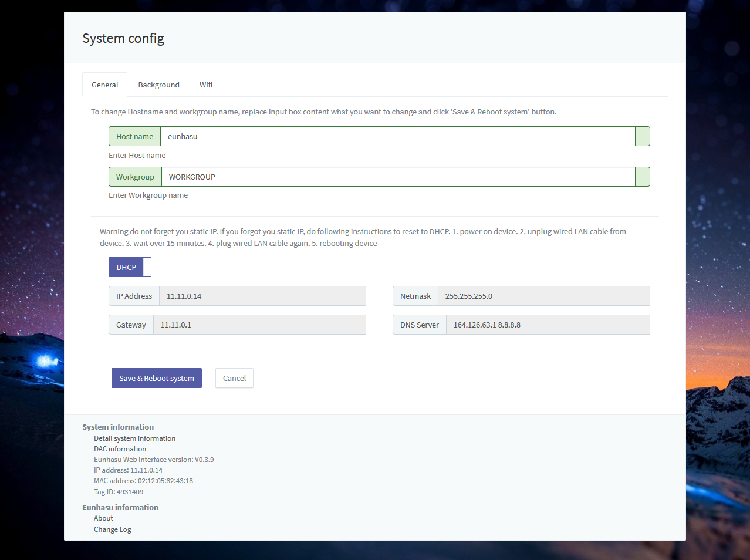The width and height of the screenshot is (750, 560).
Task: Open the DAC information link
Action: click(x=120, y=449)
